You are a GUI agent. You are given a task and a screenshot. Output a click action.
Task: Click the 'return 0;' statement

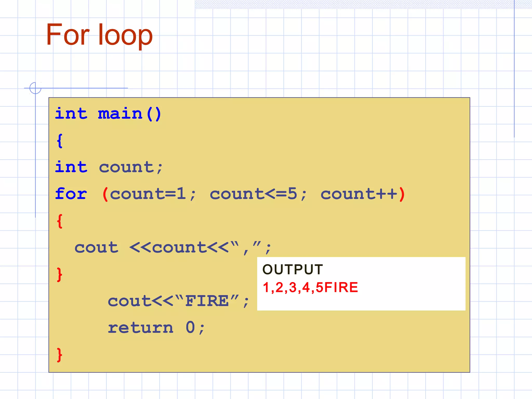[x=156, y=328]
